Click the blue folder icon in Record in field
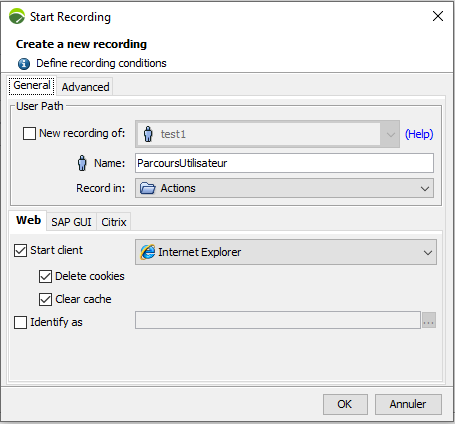The width and height of the screenshot is (455, 424). coord(148,188)
